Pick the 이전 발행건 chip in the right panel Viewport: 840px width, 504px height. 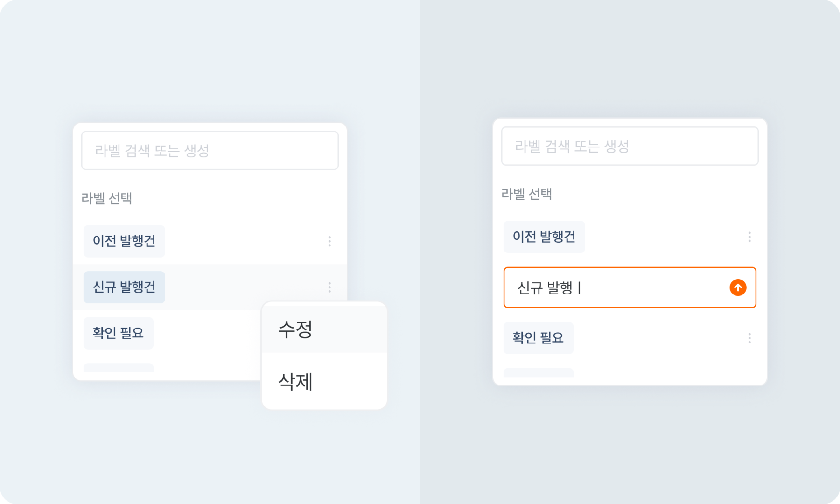(x=544, y=237)
